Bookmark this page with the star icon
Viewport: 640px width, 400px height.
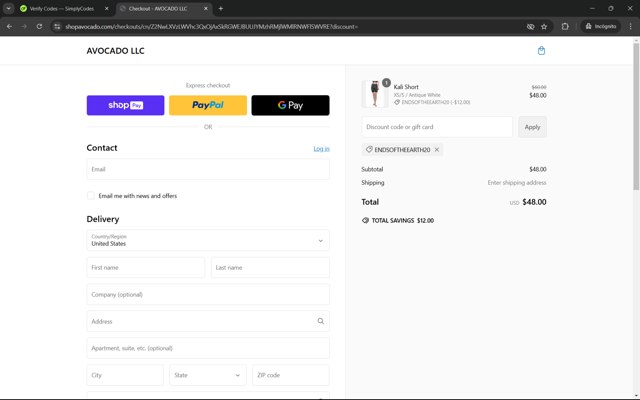pos(544,27)
